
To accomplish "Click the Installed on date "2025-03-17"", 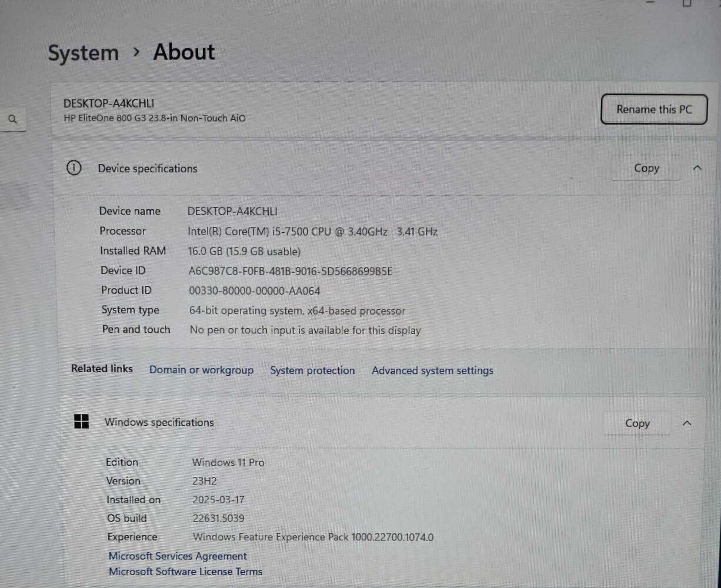I will (218, 500).
